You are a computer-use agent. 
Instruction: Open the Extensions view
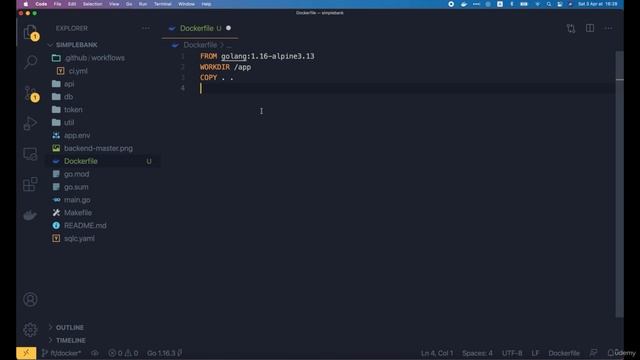tap(30, 184)
